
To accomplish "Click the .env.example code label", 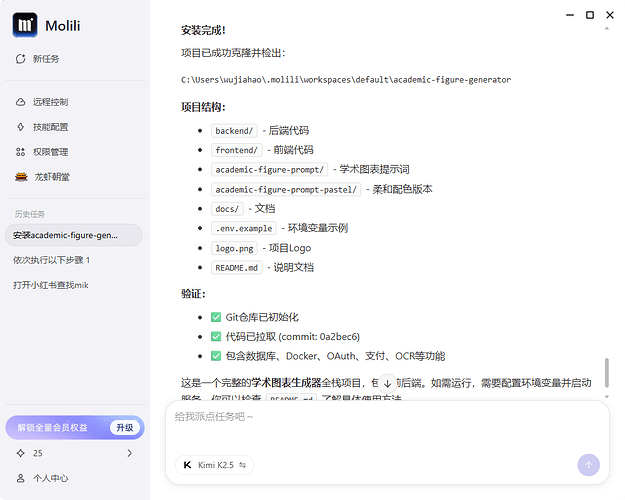I will 244,228.
